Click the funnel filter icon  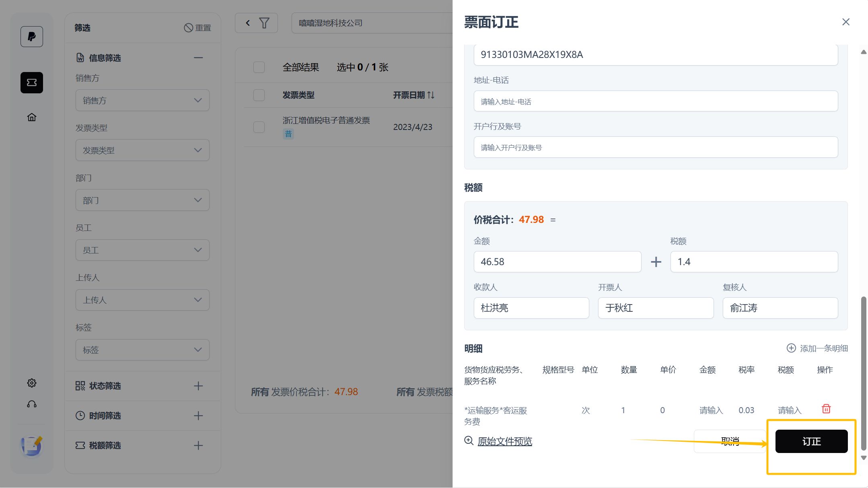(x=264, y=23)
